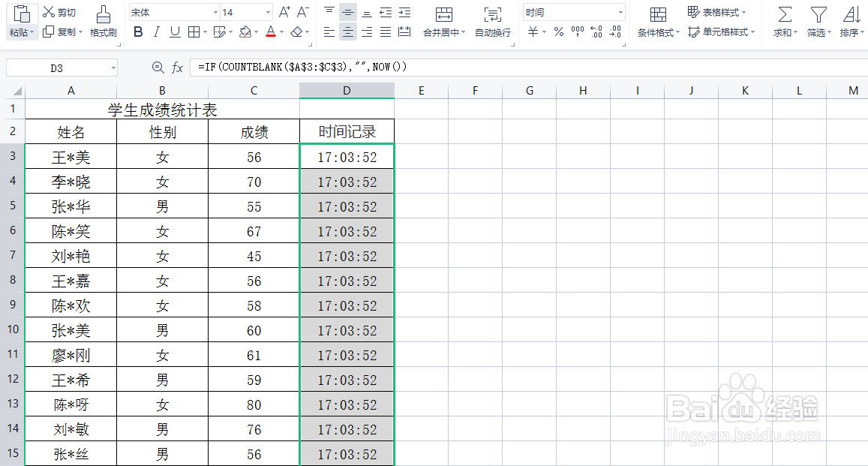Align text to top of cell

pyautogui.click(x=329, y=11)
